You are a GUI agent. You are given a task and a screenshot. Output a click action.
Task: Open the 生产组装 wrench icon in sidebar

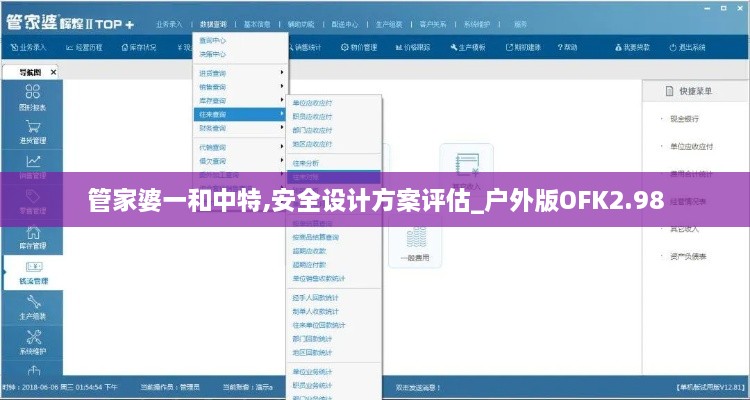click(33, 302)
